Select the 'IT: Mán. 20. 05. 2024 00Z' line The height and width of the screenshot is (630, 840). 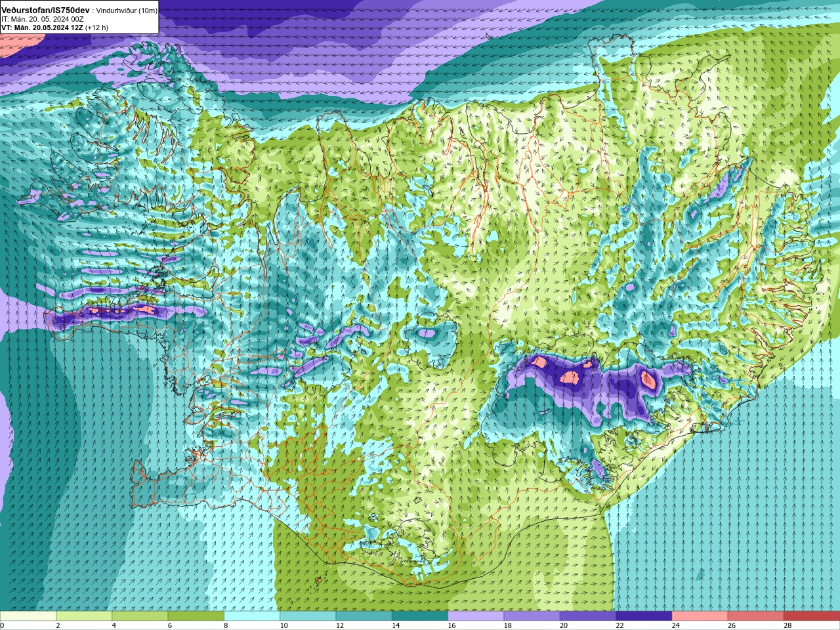point(43,20)
